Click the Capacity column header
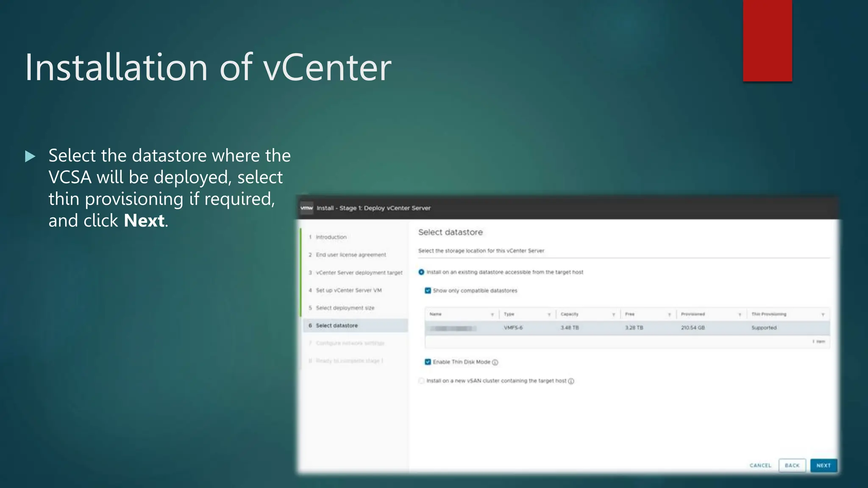Image resolution: width=868 pixels, height=488 pixels. [569, 314]
